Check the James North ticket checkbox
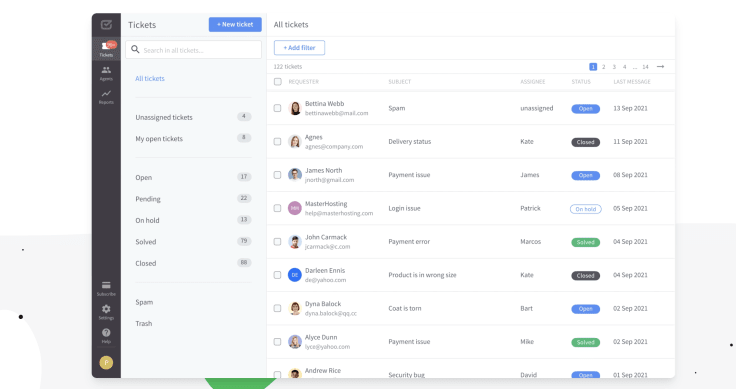The height and width of the screenshot is (389, 736). tap(277, 175)
